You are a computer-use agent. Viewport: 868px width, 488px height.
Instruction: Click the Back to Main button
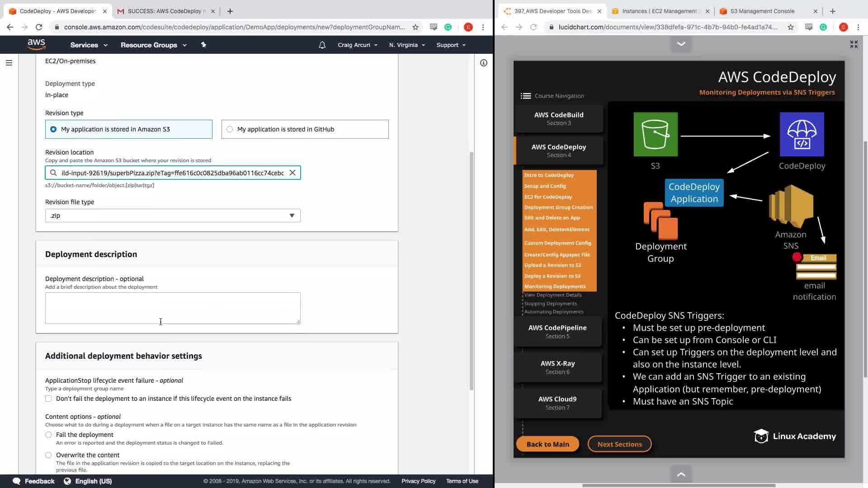pos(547,444)
